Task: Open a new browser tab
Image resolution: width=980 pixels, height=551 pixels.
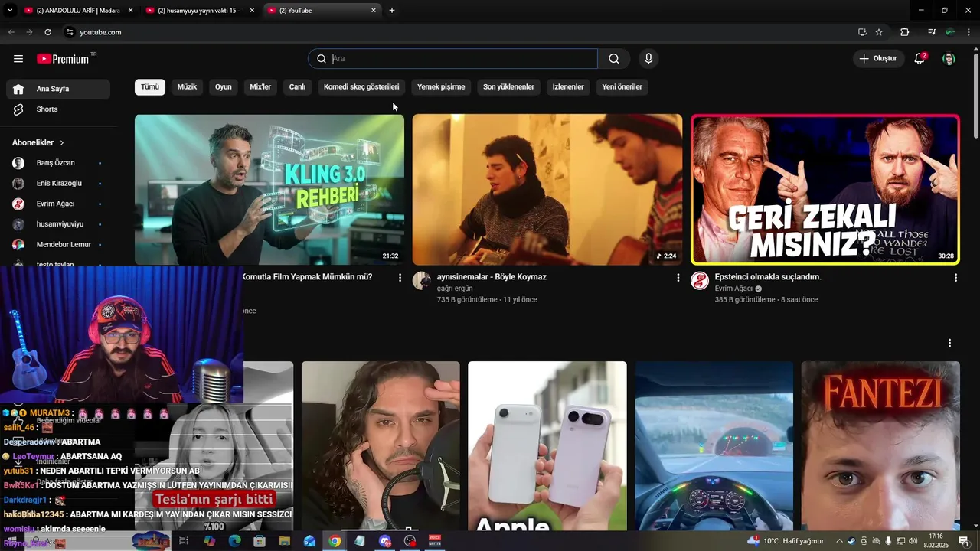Action: pos(392,11)
